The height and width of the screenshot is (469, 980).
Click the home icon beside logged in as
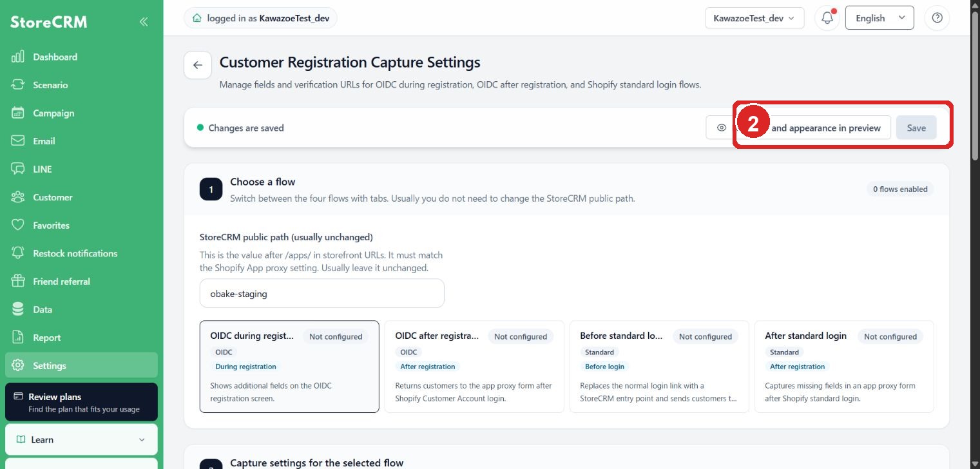coord(197,19)
